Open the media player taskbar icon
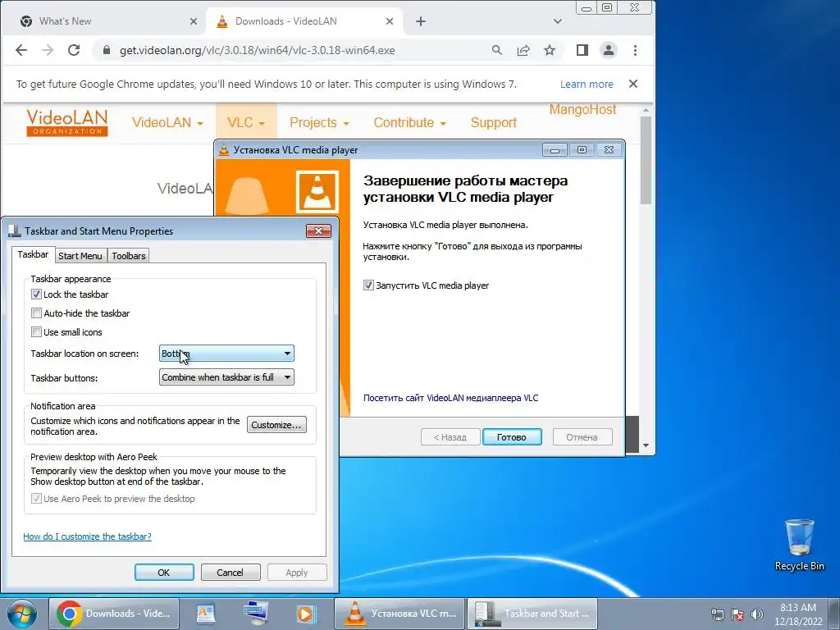Image resolution: width=840 pixels, height=630 pixels. pyautogui.click(x=306, y=614)
